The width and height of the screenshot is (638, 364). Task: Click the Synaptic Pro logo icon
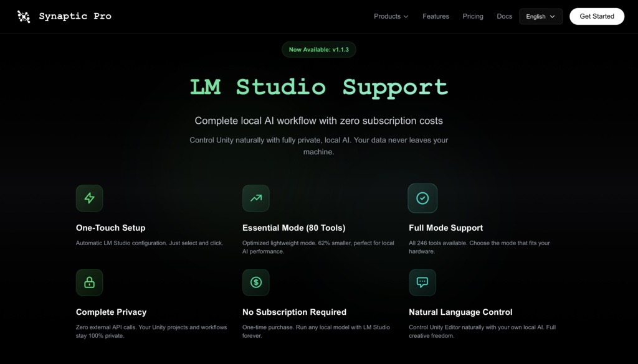(x=24, y=16)
